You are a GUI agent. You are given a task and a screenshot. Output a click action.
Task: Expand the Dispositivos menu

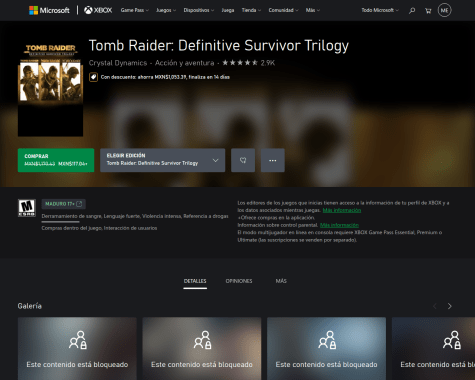[x=198, y=10]
